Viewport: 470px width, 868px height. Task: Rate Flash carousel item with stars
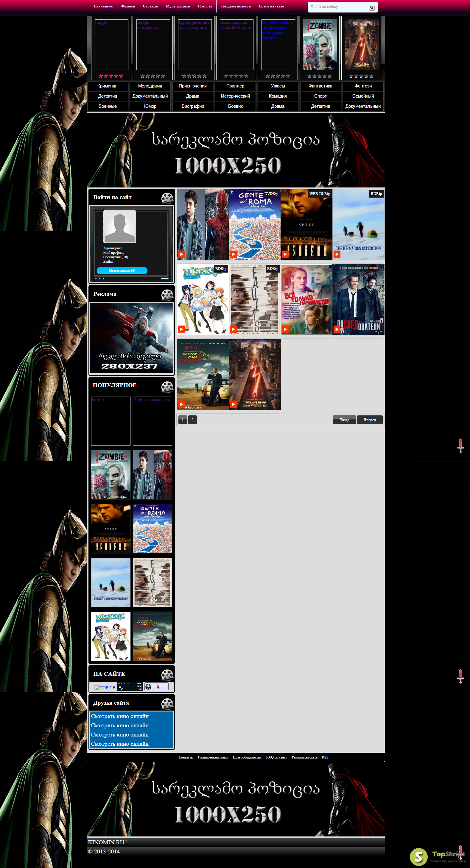(x=361, y=76)
